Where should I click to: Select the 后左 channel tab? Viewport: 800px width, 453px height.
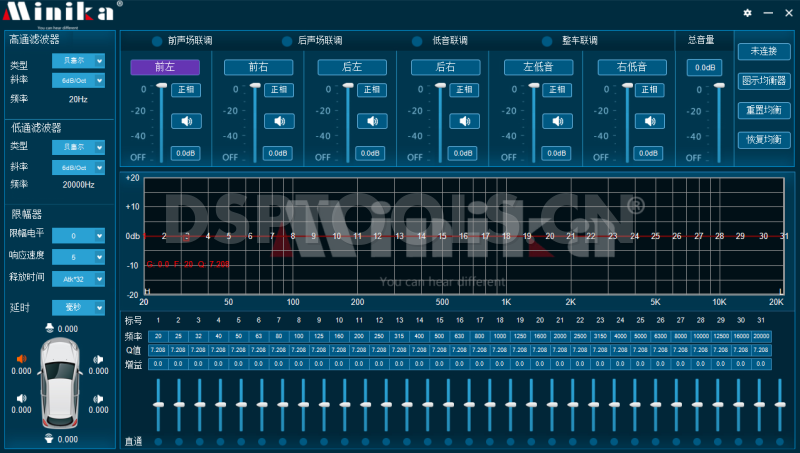(x=352, y=67)
